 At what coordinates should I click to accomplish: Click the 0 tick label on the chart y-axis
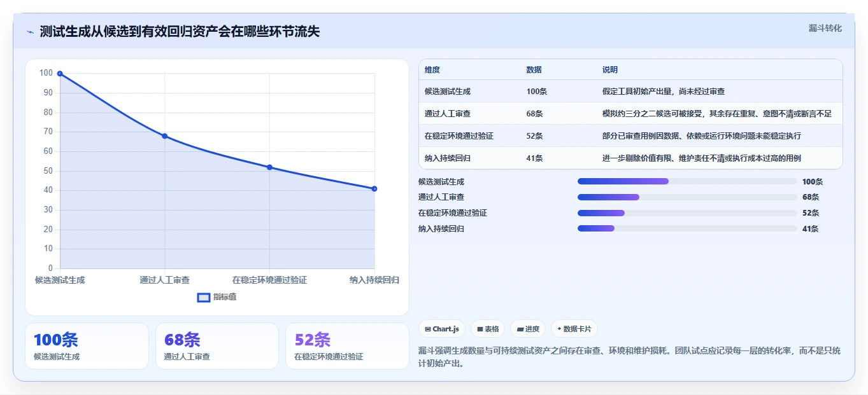(51, 268)
